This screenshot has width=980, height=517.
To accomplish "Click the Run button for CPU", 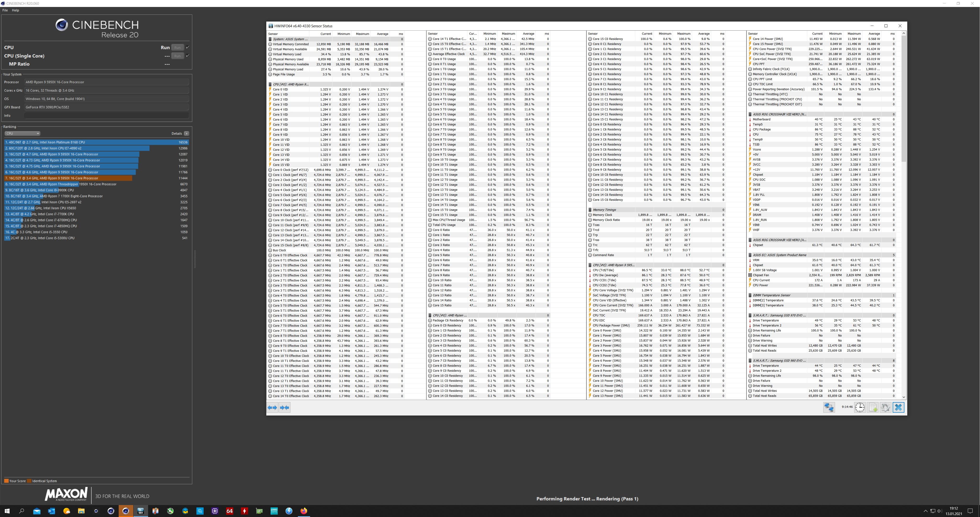I will 177,48.
